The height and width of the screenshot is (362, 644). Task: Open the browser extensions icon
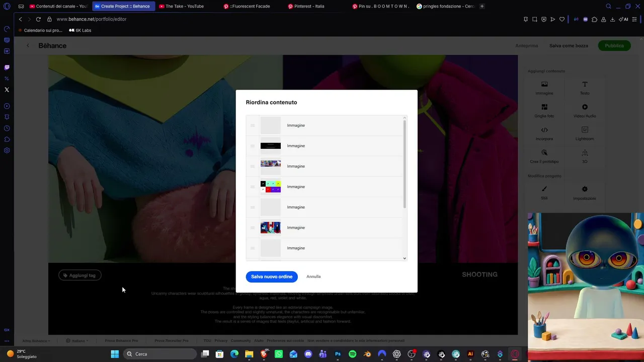[594, 19]
